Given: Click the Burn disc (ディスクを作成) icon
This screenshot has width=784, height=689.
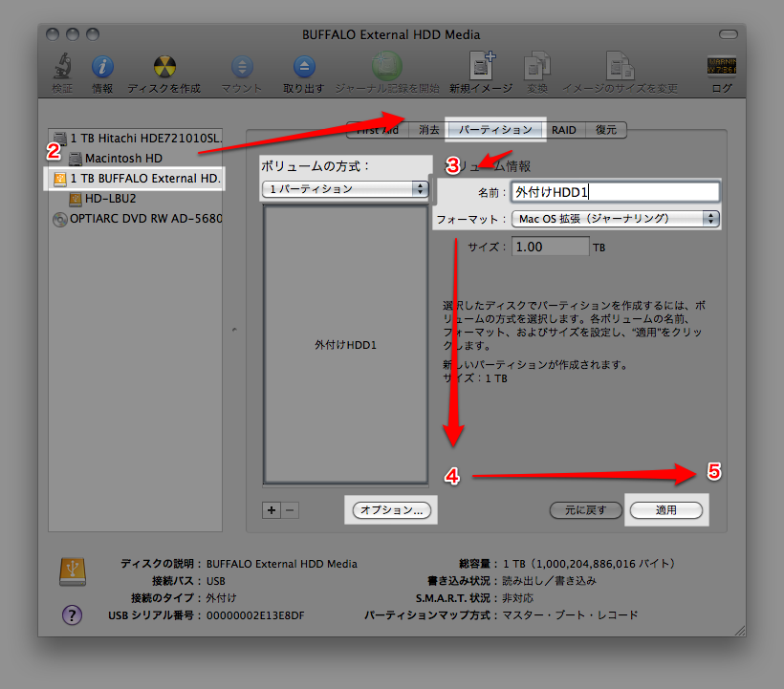Looking at the screenshot, I should [164, 67].
